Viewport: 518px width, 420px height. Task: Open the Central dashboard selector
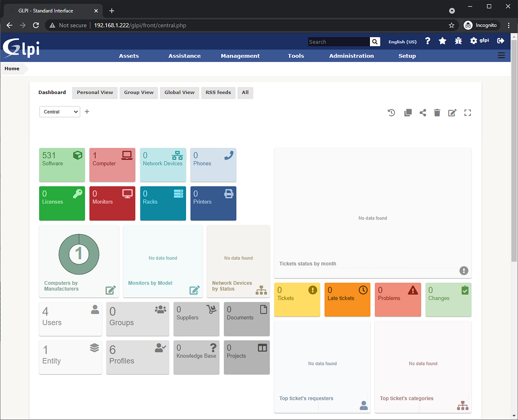[x=60, y=111]
